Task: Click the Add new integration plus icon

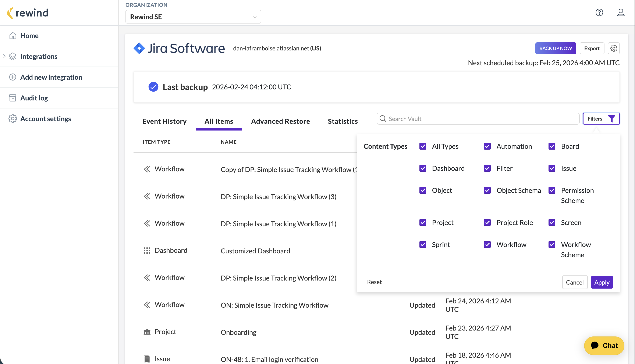Action: tap(13, 77)
